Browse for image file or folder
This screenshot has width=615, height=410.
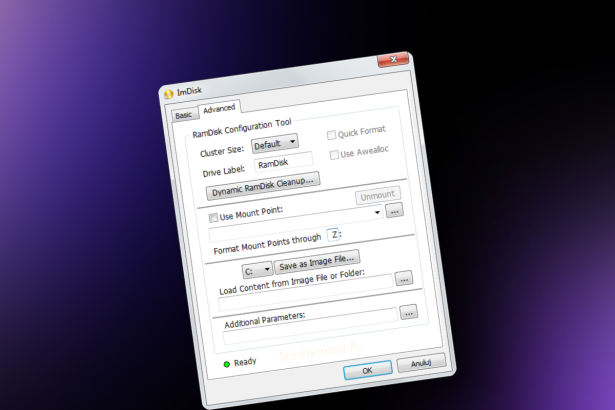click(404, 278)
